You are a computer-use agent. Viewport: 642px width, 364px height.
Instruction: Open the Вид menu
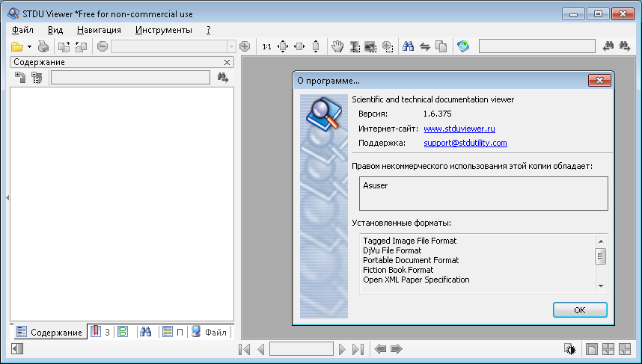point(55,30)
